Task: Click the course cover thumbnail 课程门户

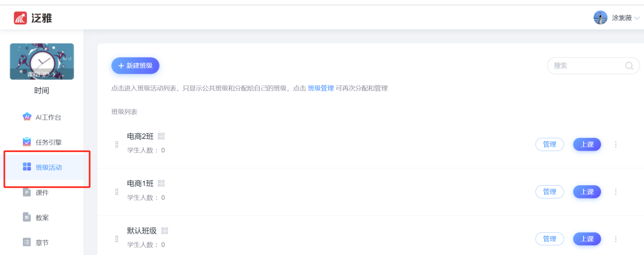Action: (x=42, y=62)
